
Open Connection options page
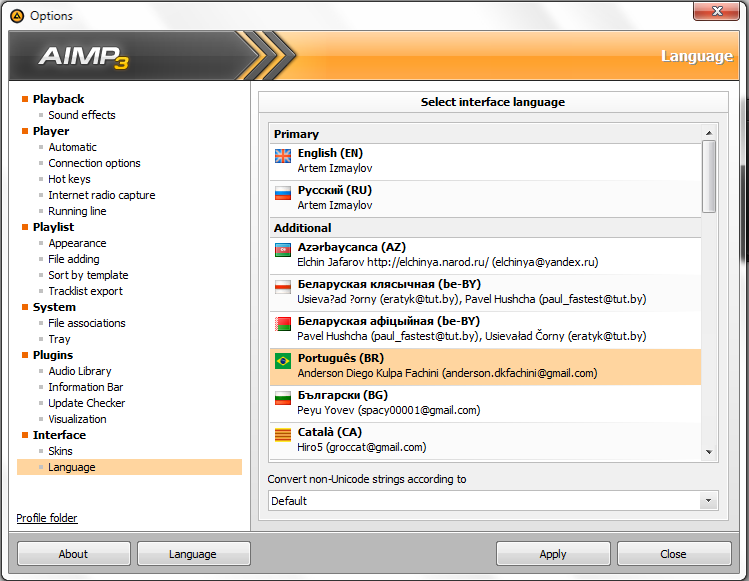point(94,163)
